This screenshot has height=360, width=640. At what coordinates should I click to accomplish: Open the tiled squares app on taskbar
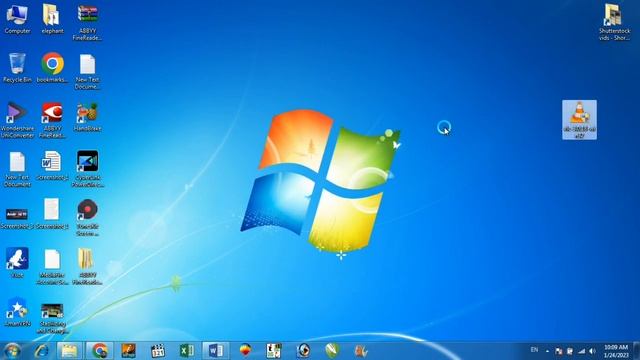(x=274, y=351)
